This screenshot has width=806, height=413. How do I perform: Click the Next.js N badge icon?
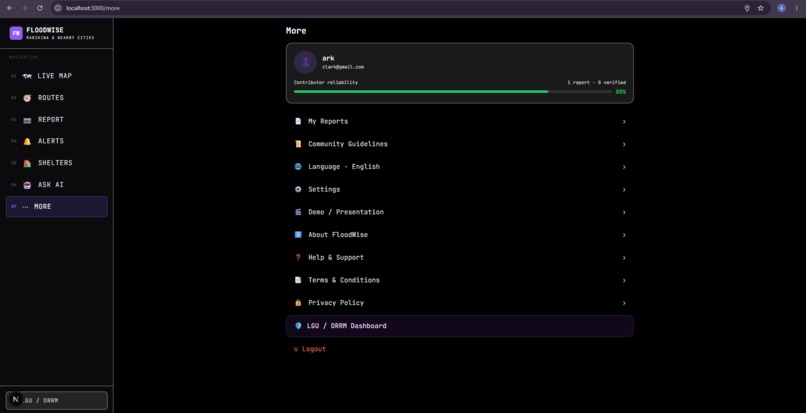[15, 400]
